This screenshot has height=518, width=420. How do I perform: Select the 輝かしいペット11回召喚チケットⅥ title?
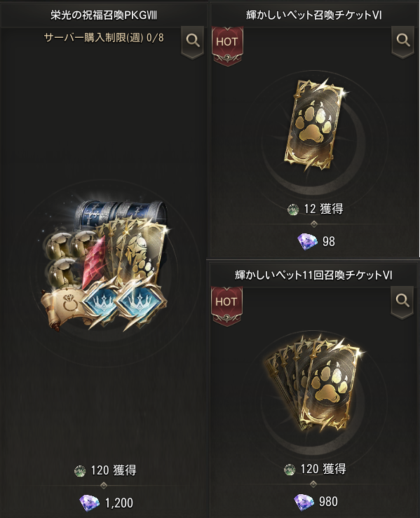coord(313,275)
